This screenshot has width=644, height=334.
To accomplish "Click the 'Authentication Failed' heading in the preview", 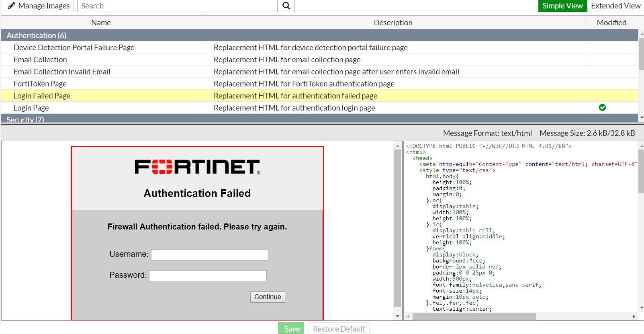I will coord(197,193).
